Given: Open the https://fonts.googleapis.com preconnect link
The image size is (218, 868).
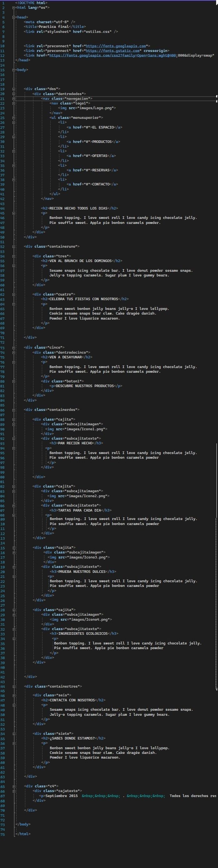Looking at the screenshot, I should (x=116, y=46).
